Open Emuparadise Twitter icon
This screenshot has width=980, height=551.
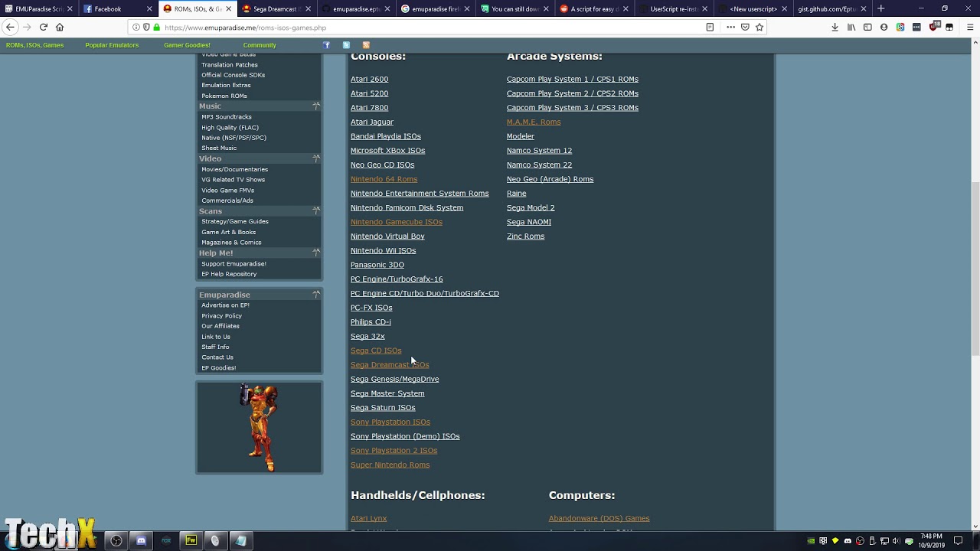(x=346, y=45)
